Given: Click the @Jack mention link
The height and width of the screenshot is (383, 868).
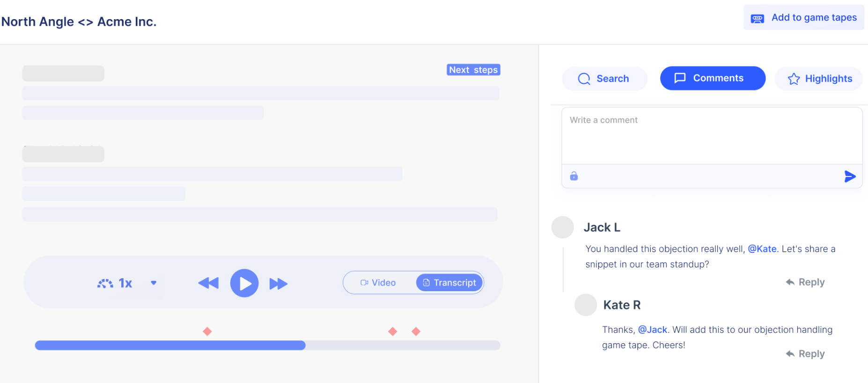Looking at the screenshot, I should [x=653, y=330].
